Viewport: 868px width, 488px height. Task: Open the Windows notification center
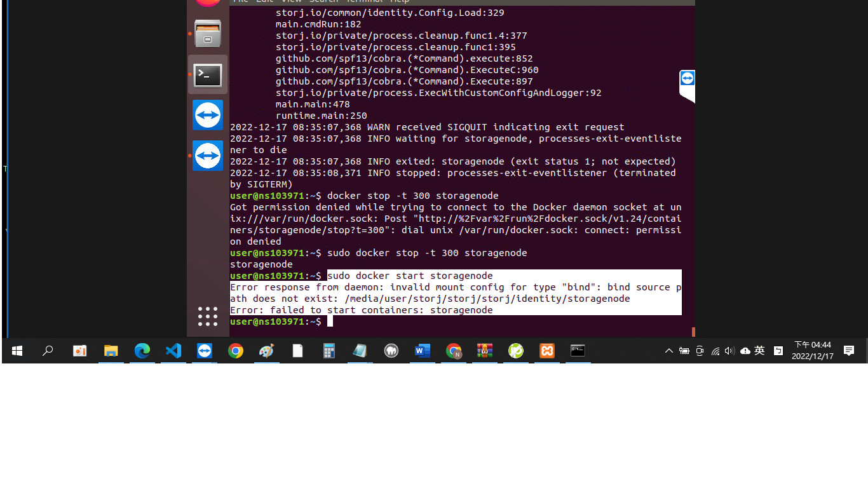(849, 351)
